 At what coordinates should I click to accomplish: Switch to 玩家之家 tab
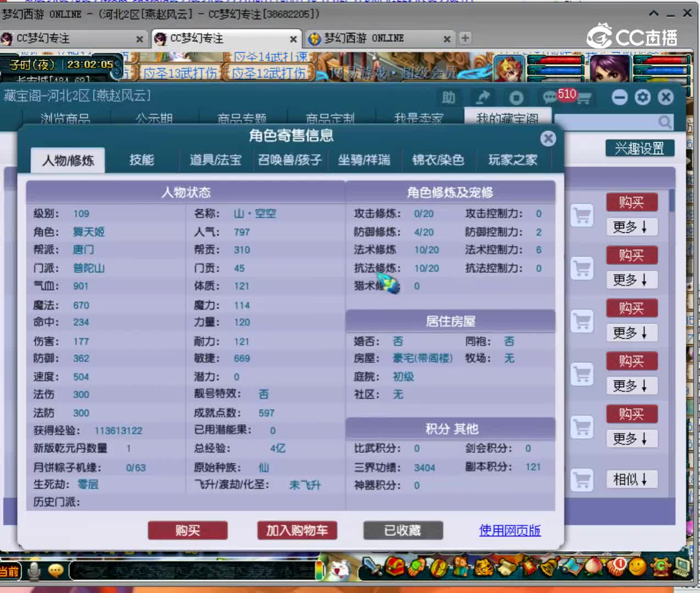(513, 160)
